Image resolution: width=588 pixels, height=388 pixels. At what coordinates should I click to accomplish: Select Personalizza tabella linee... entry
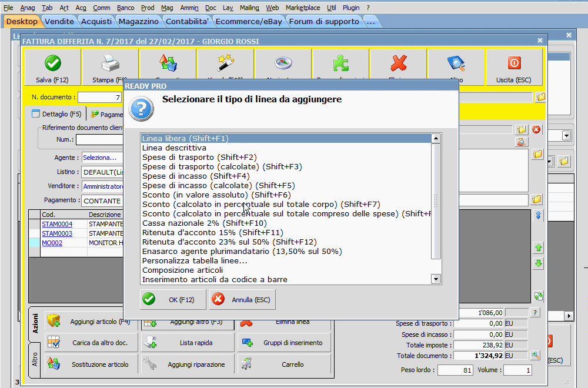pos(286,260)
